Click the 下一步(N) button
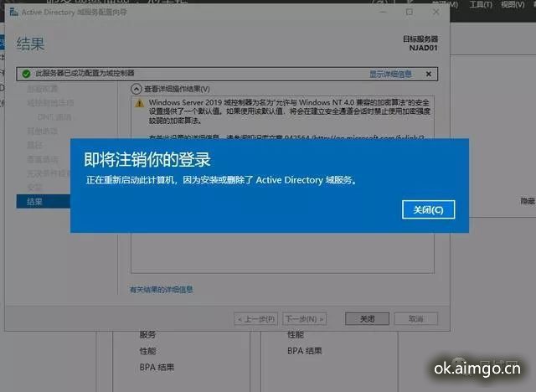Image resolution: width=536 pixels, height=392 pixels. click(305, 319)
